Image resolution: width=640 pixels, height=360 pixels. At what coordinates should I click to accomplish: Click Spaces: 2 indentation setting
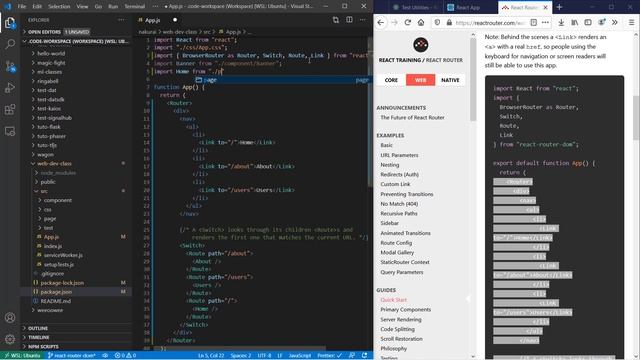pos(241,356)
